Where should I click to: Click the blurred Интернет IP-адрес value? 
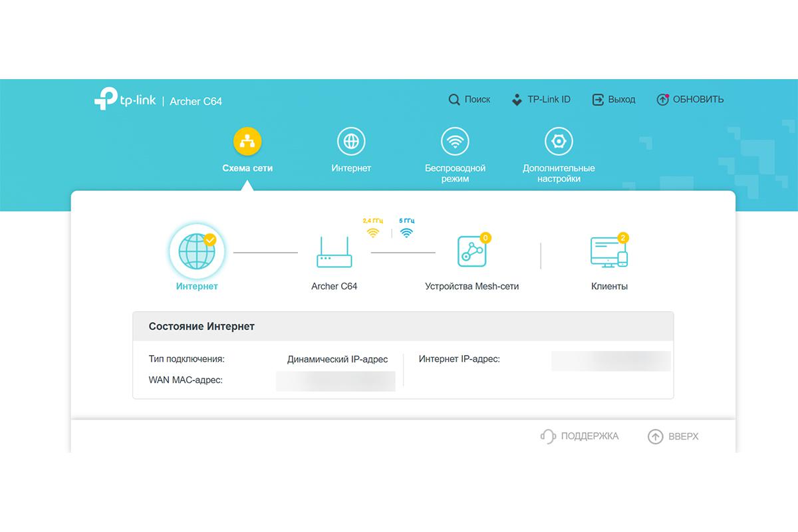pos(610,360)
